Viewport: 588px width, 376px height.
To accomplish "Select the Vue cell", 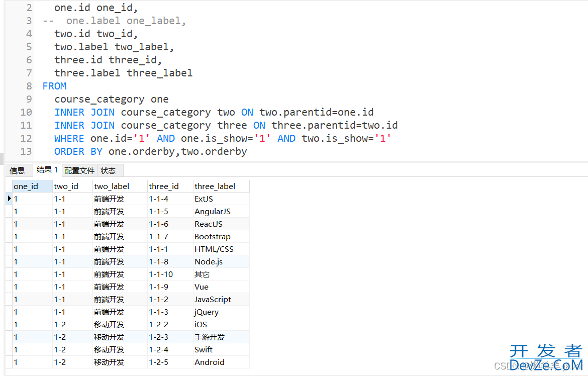I will coord(221,287).
